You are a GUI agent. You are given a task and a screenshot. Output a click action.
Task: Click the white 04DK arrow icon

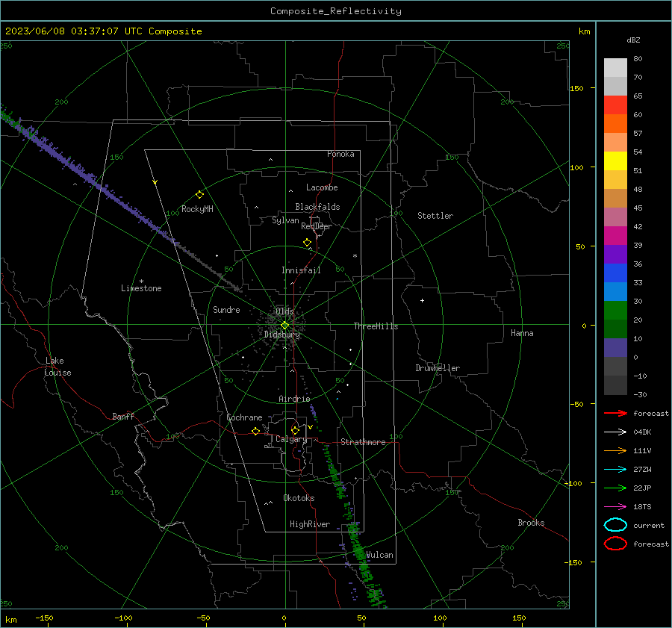(x=615, y=432)
